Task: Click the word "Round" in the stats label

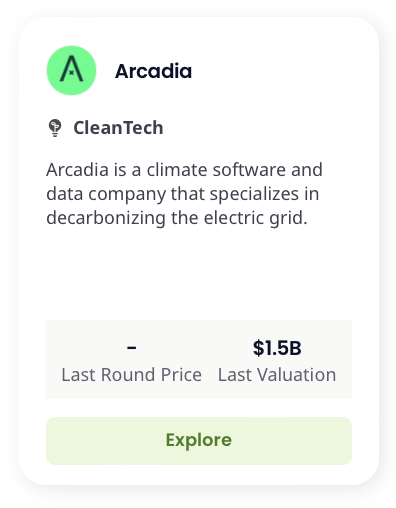Action: coord(129,375)
